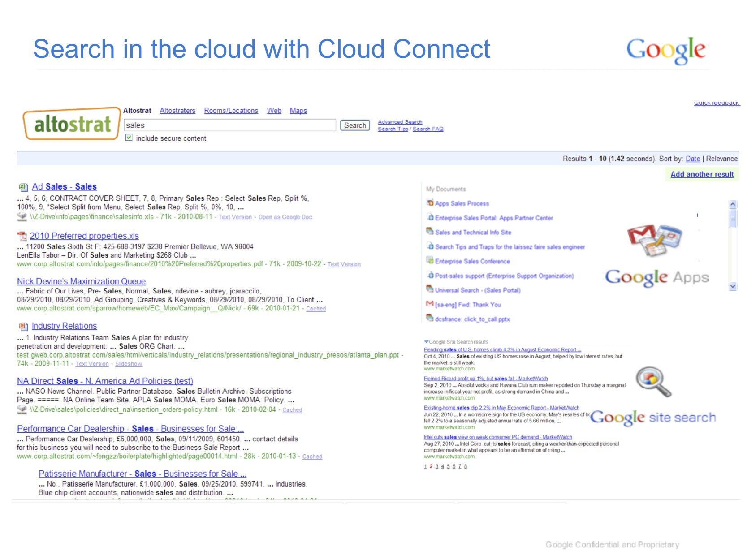Click the search box containing sales
This screenshot has height=560, width=747.
click(x=229, y=125)
